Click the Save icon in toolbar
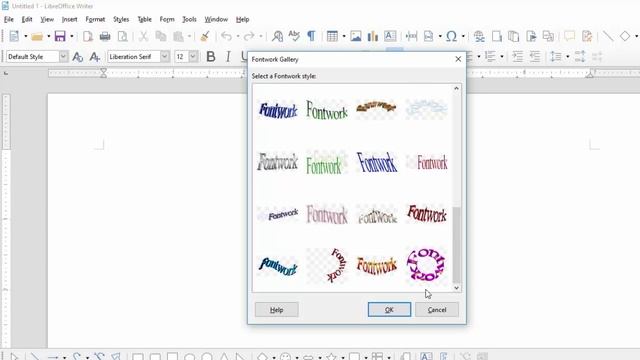640x360 pixels. (x=60, y=36)
